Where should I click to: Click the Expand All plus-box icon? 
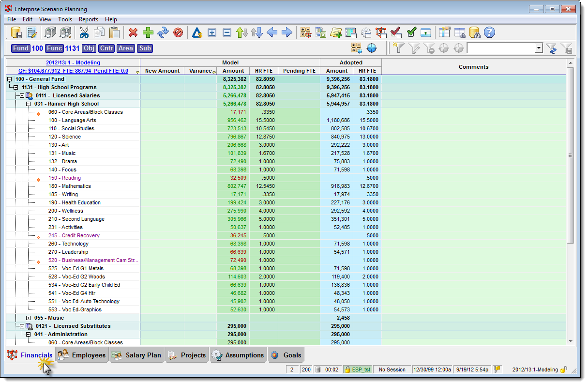(x=211, y=32)
